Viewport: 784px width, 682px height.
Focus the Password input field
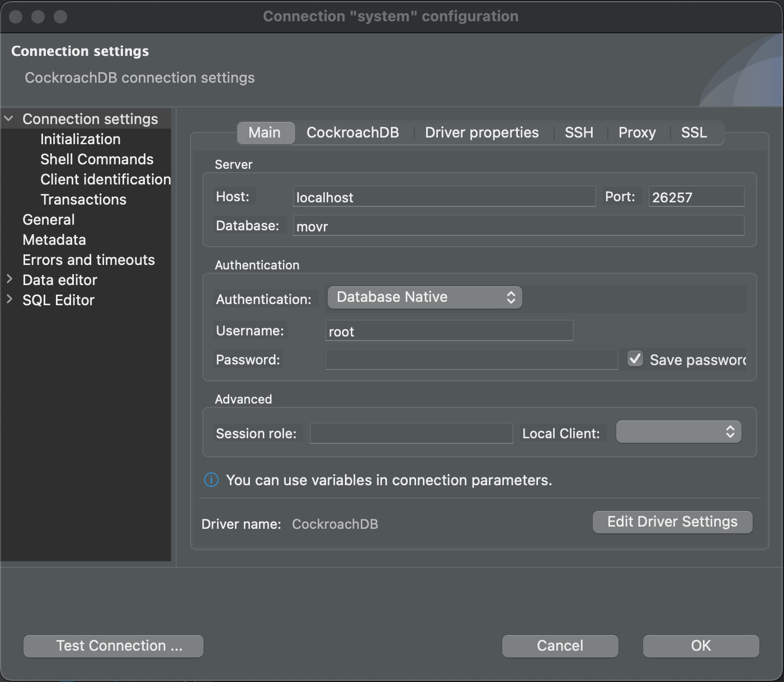pos(471,359)
